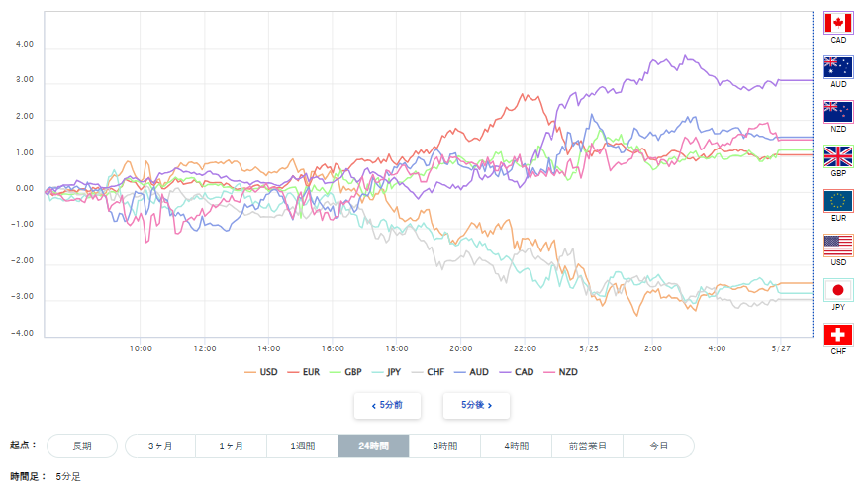Hide the JPY series in legend

pos(386,372)
